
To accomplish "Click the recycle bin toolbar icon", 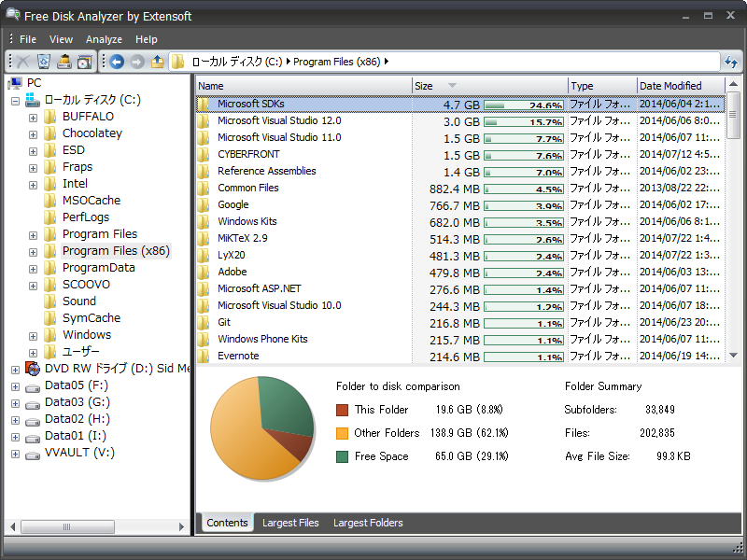I will 44,62.
